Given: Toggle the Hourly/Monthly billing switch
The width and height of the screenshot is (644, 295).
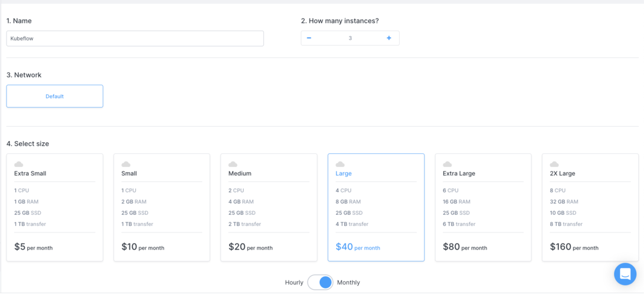Looking at the screenshot, I should pos(321,282).
